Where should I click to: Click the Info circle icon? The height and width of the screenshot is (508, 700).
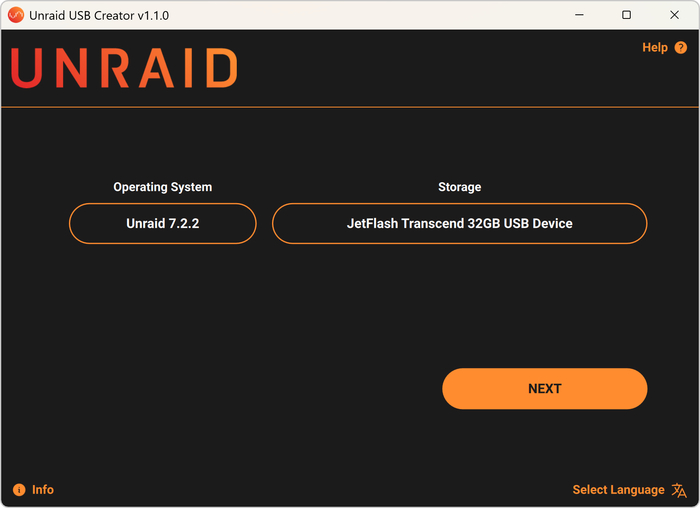pos(19,490)
